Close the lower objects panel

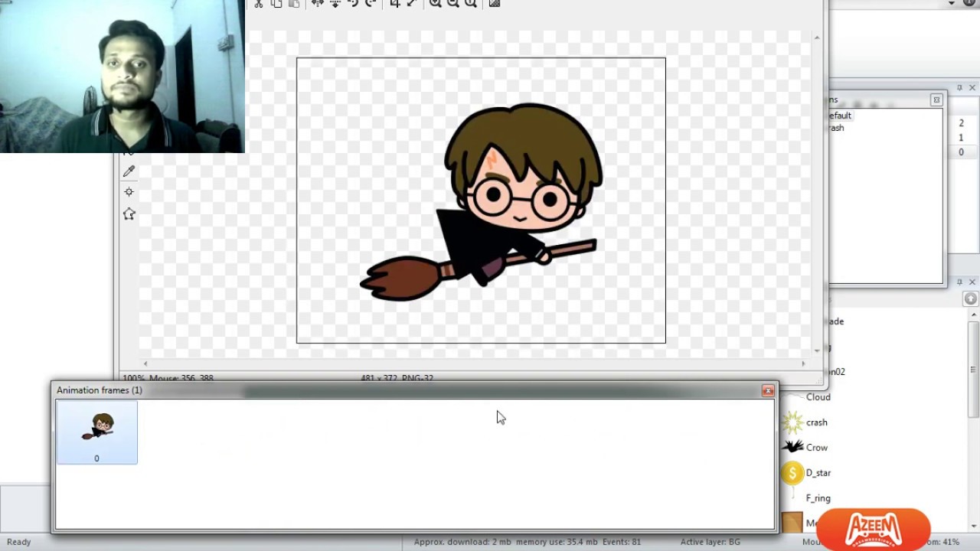pos(972,282)
